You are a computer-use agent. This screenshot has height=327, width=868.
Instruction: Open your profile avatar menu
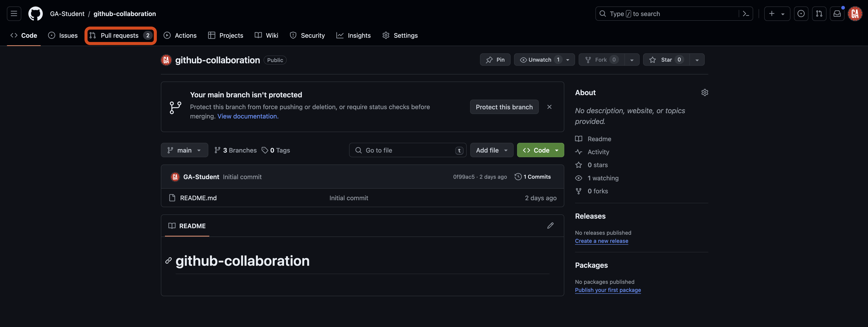(x=855, y=14)
